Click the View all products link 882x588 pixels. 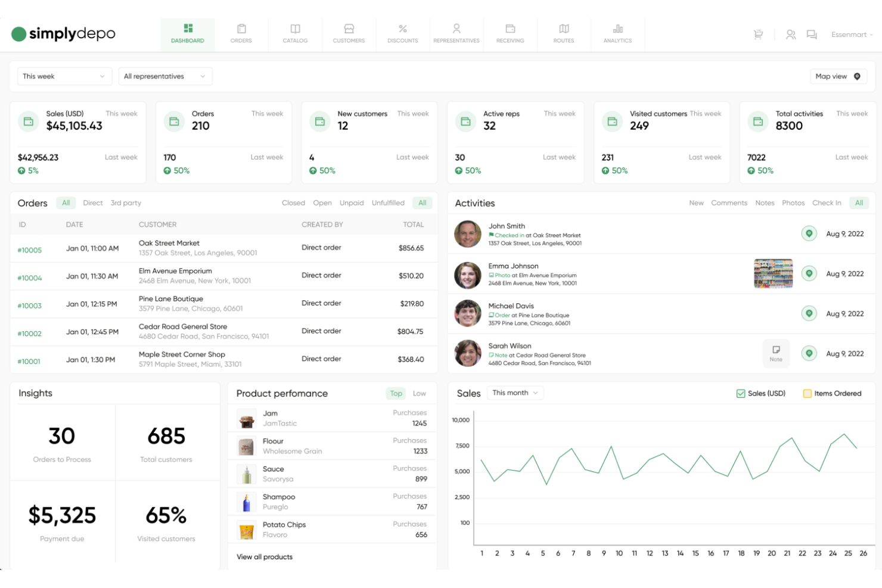[x=264, y=557]
